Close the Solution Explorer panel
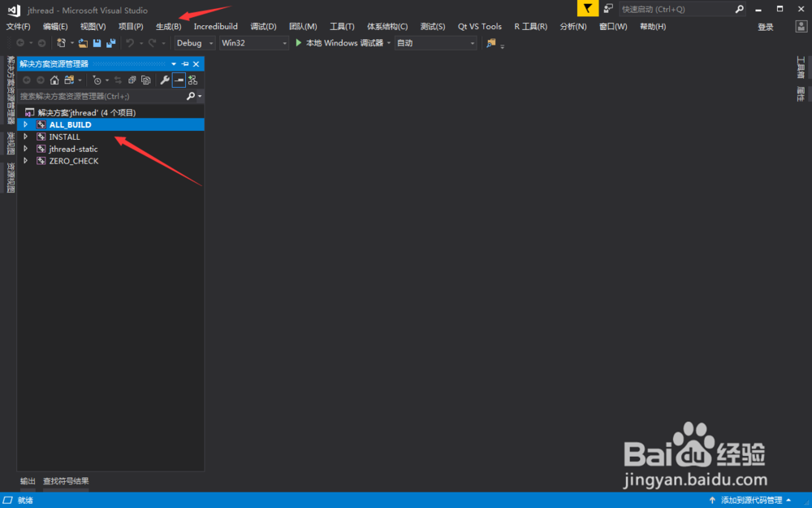This screenshot has height=508, width=812. (x=196, y=63)
